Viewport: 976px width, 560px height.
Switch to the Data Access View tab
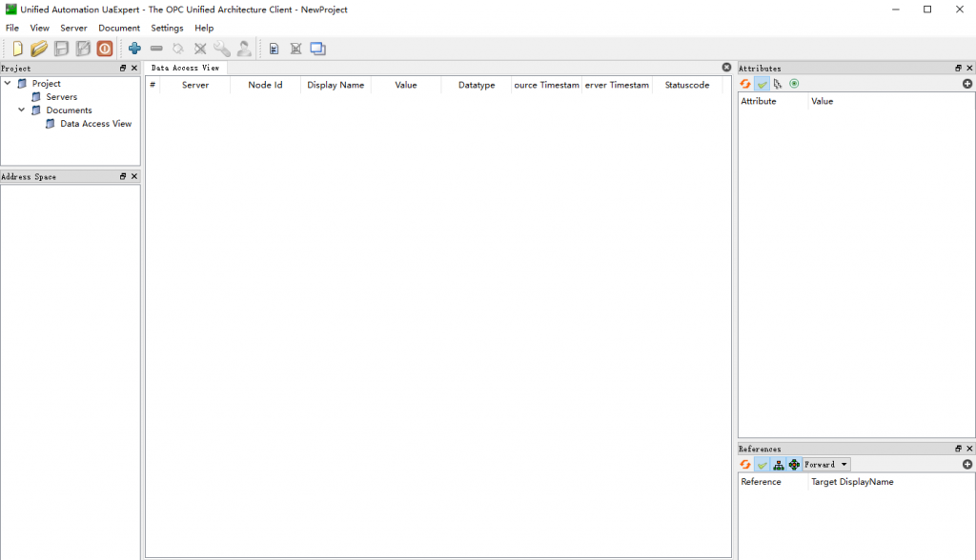tap(186, 68)
